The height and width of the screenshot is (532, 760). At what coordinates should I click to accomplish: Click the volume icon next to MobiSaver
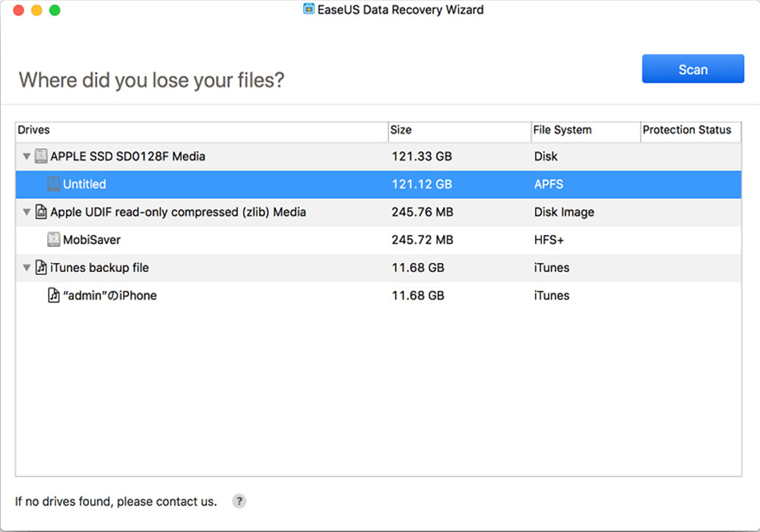[x=53, y=239]
